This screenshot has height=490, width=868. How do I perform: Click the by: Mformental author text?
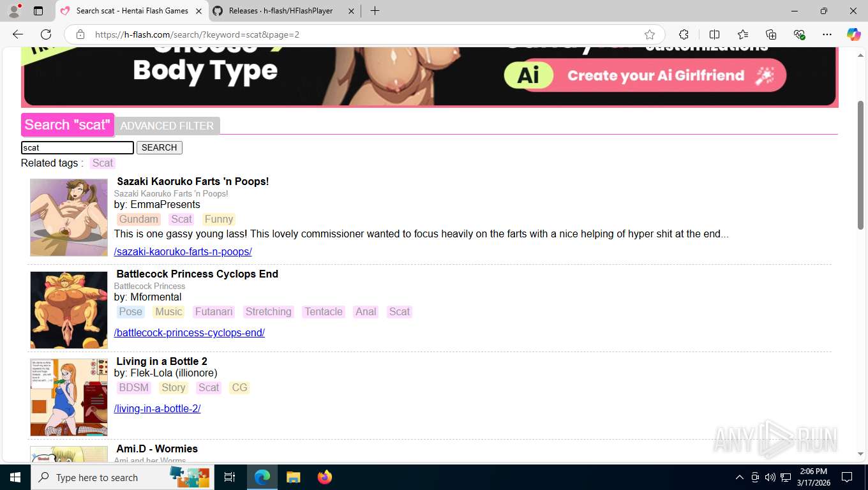click(x=148, y=297)
